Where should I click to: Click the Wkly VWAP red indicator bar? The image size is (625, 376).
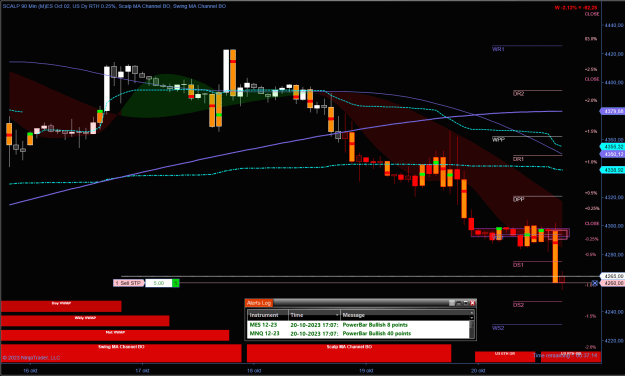[x=85, y=321]
